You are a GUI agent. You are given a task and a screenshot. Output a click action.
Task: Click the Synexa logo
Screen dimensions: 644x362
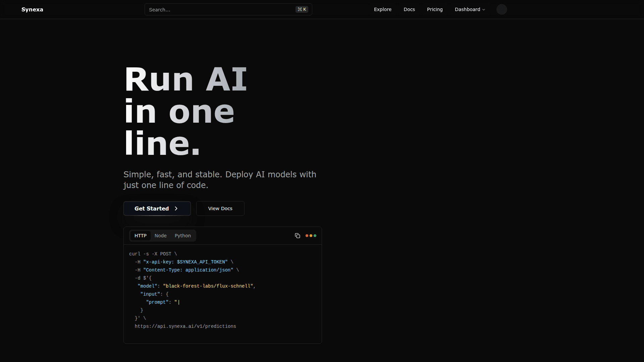coord(32,9)
